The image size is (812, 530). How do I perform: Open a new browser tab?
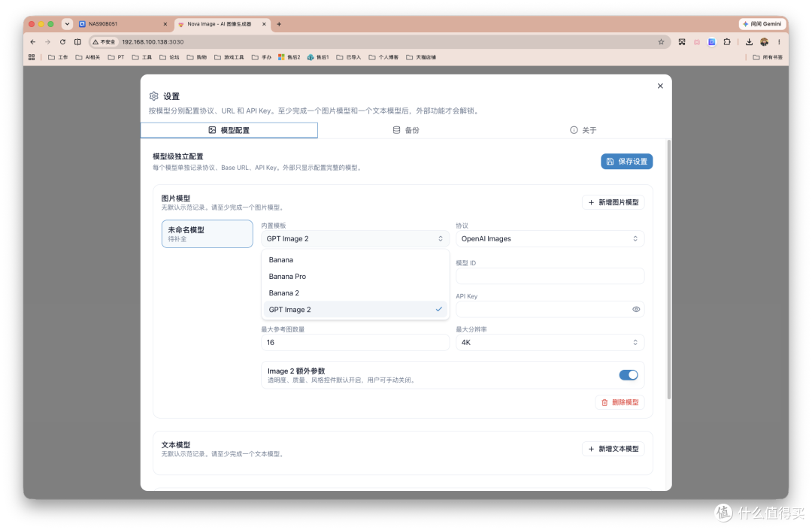click(x=279, y=24)
